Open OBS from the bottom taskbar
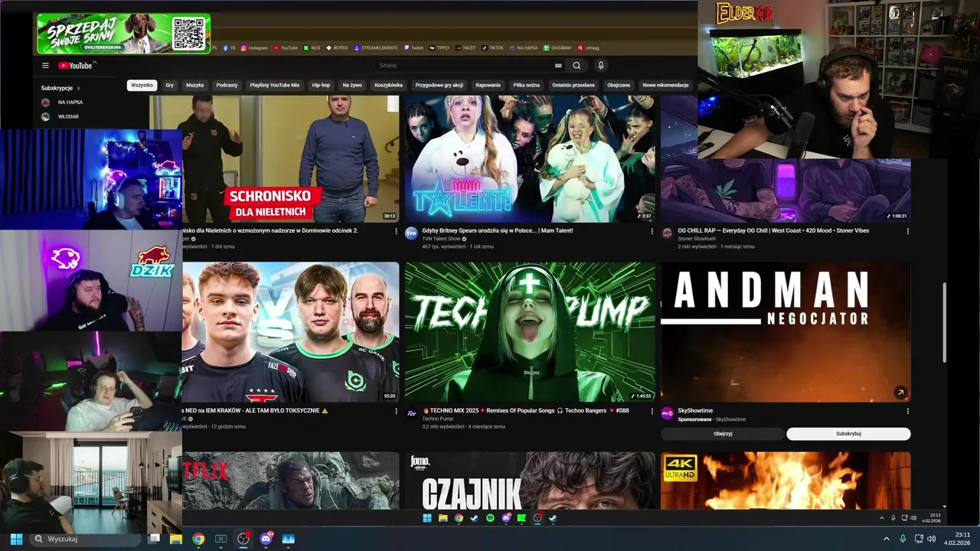Screen dimensions: 980x551 (243, 539)
